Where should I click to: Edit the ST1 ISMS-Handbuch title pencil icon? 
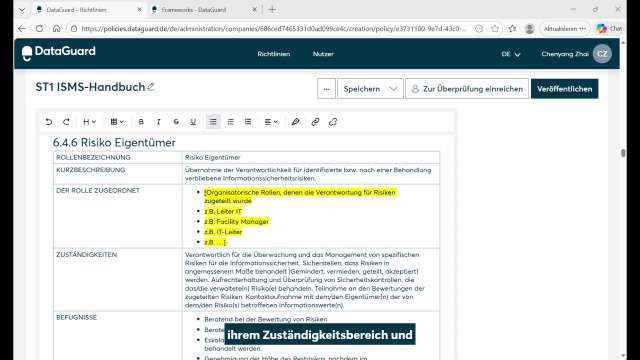click(x=151, y=87)
